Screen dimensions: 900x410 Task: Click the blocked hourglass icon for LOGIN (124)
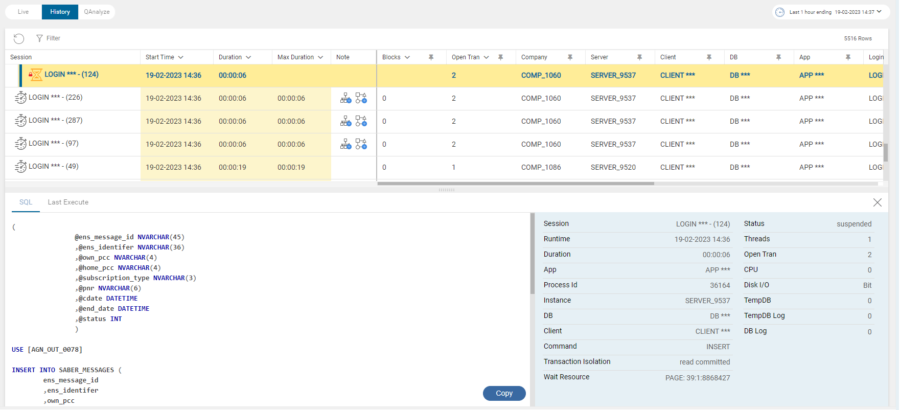[35, 74]
